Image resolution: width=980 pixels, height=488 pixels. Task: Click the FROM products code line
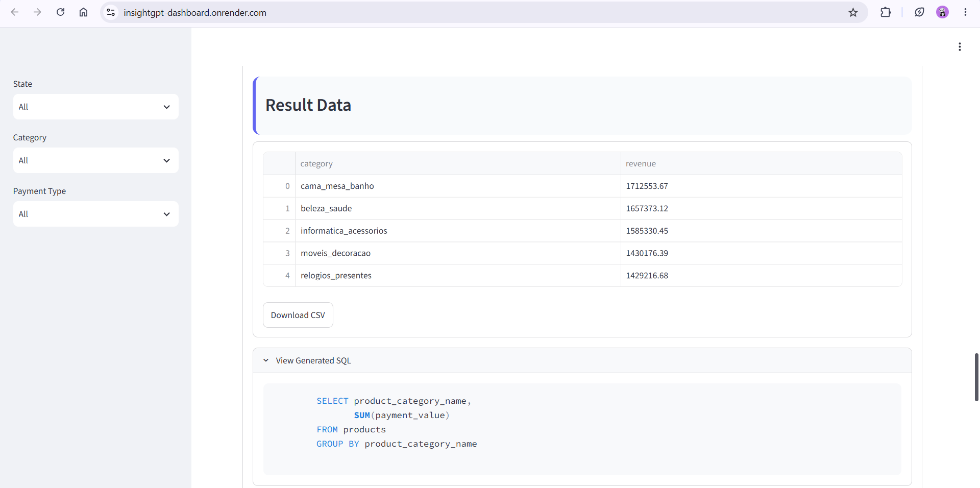pos(351,430)
